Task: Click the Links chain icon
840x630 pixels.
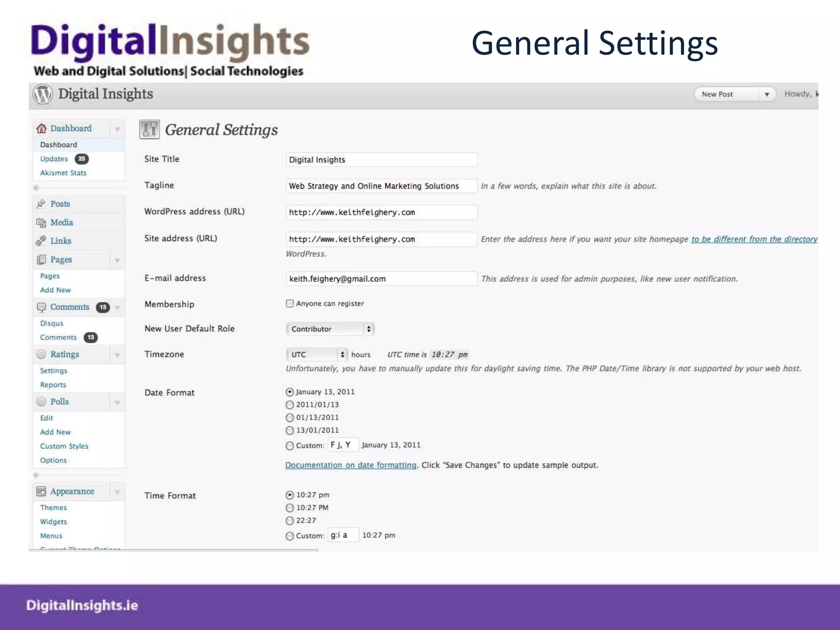Action: click(x=41, y=241)
